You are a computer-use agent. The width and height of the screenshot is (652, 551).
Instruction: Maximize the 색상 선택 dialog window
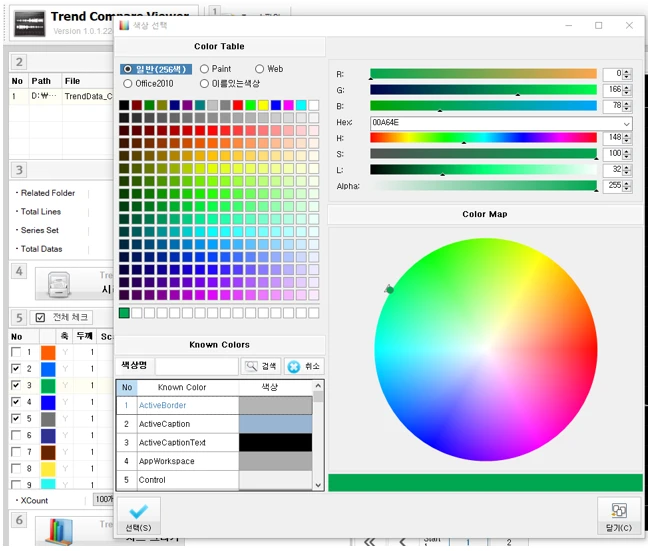[x=598, y=26]
